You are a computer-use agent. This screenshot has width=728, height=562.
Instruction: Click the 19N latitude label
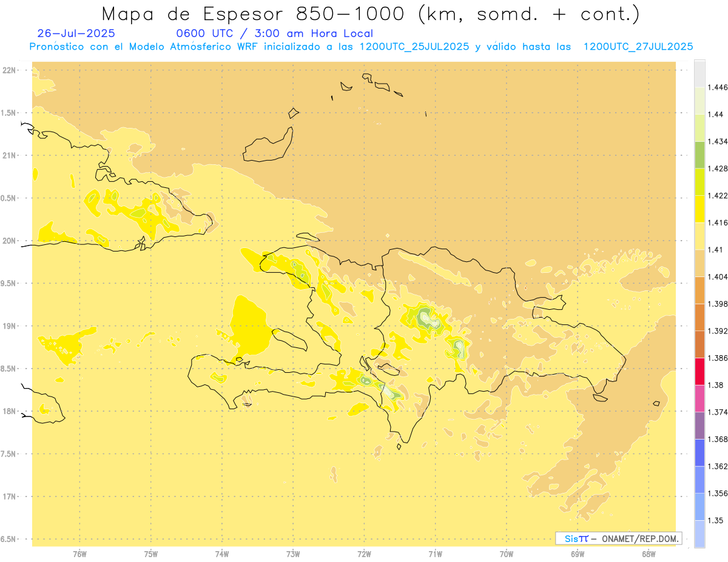10,326
